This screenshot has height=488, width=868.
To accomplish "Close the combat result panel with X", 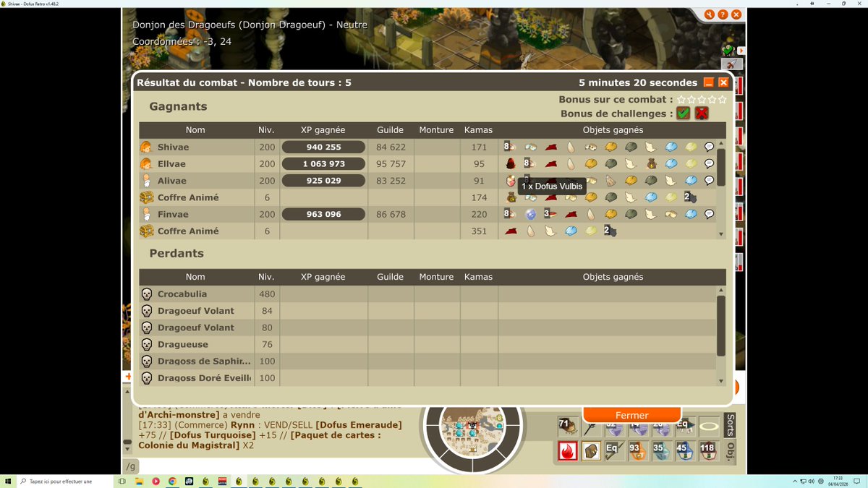I will [x=723, y=82].
